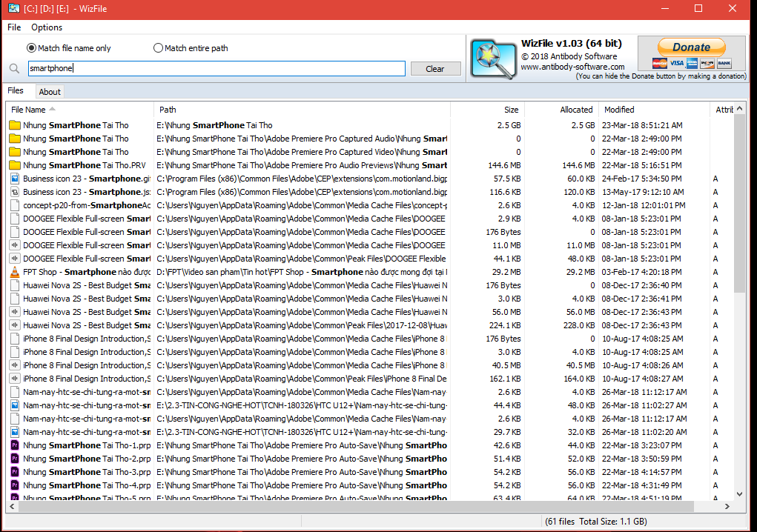Click image icon of Nam-nay-htc 29.7 KB file

click(x=15, y=432)
